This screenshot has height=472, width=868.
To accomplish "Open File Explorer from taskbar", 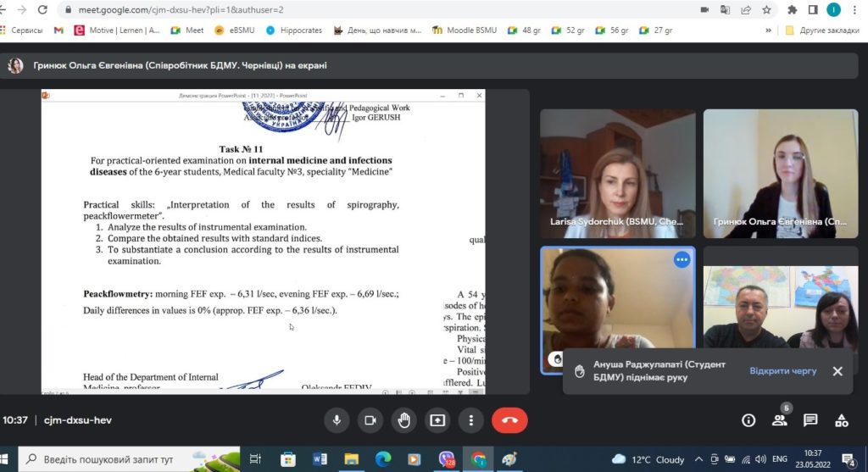I will coord(352,459).
